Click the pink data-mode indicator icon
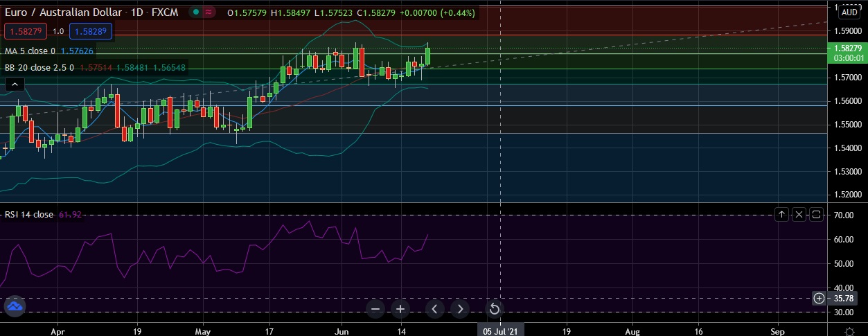 click(209, 12)
